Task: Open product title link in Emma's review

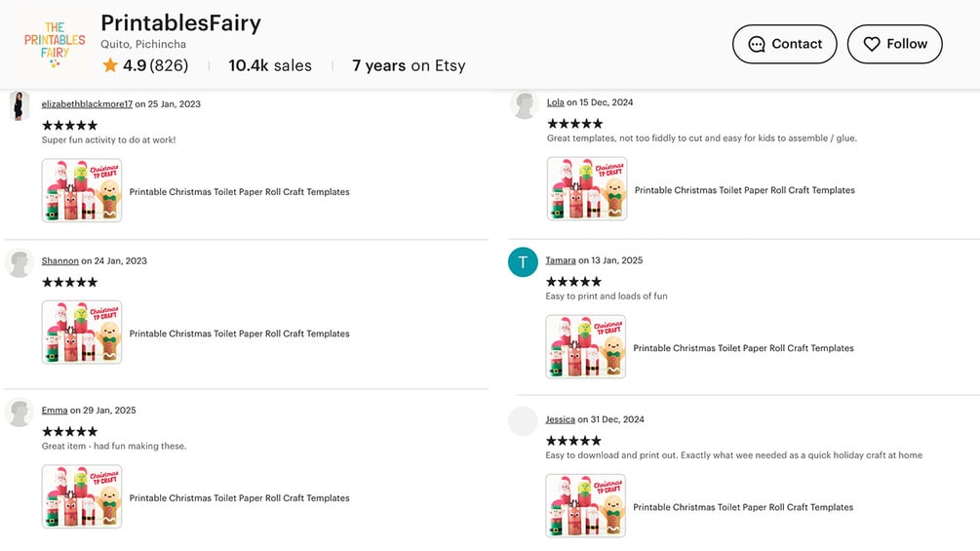Action: [239, 498]
